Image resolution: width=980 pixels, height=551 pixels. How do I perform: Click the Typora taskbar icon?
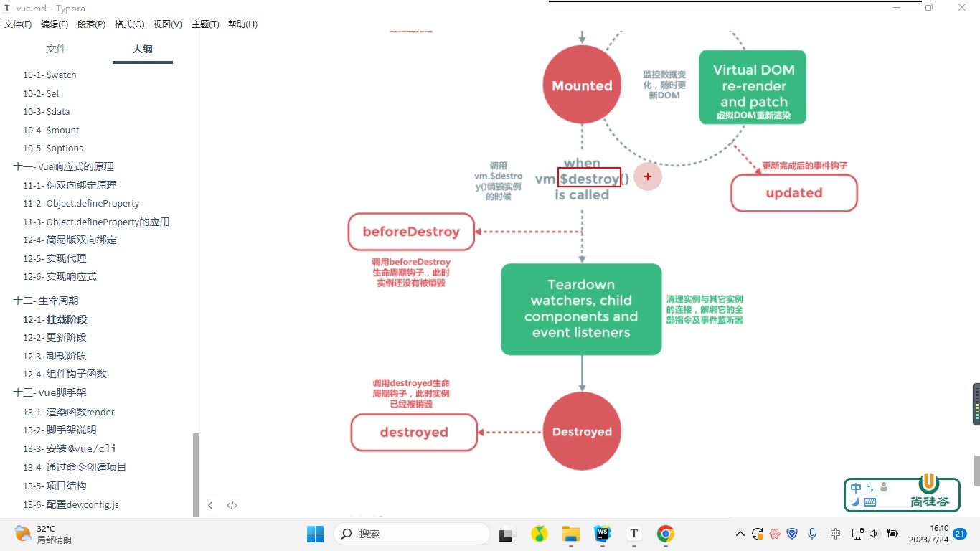click(634, 534)
